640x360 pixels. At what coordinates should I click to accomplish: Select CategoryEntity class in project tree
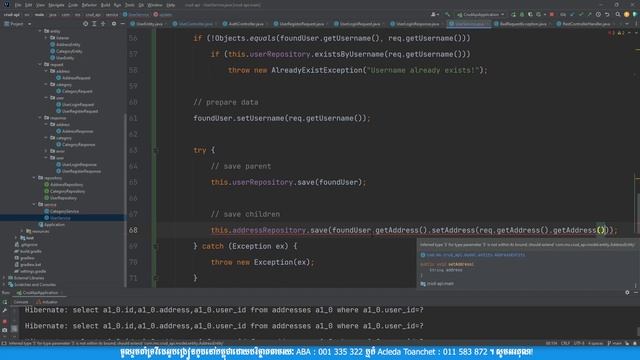coord(66,51)
